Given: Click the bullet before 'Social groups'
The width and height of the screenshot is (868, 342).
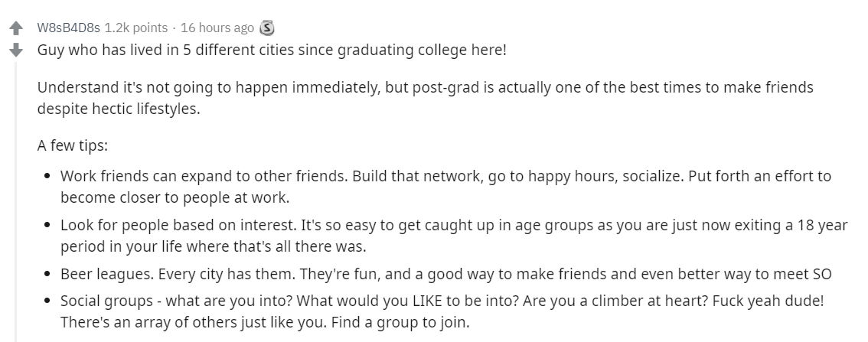Looking at the screenshot, I should [x=48, y=302].
